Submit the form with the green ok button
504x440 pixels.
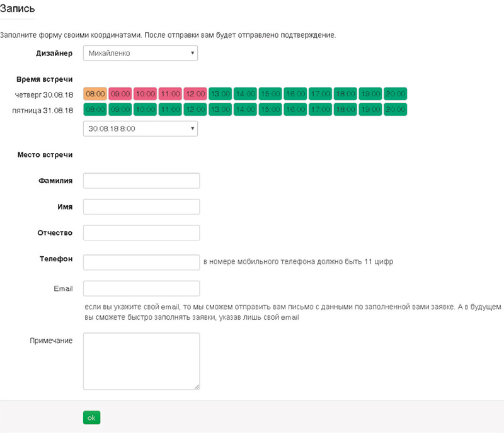[91, 417]
